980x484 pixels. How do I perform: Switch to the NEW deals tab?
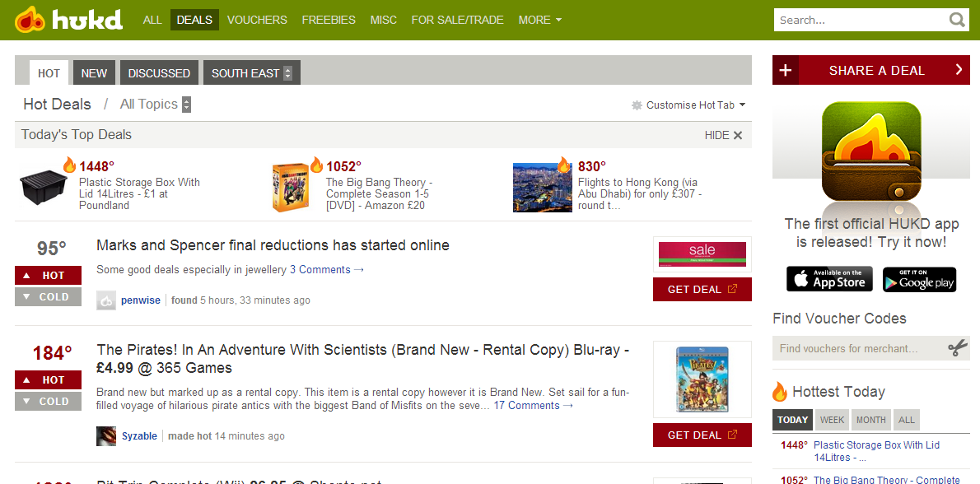pyautogui.click(x=94, y=73)
